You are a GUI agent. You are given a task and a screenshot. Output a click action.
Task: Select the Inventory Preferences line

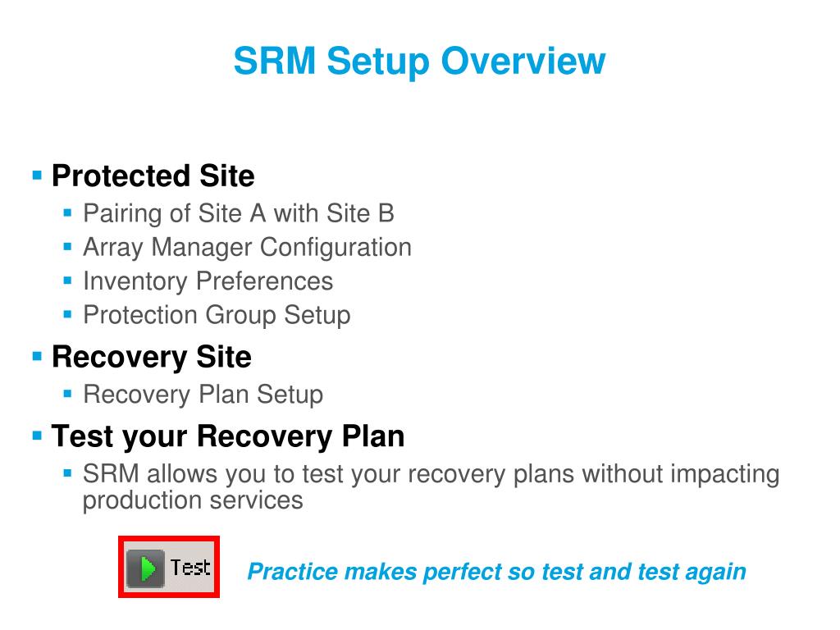click(x=208, y=281)
